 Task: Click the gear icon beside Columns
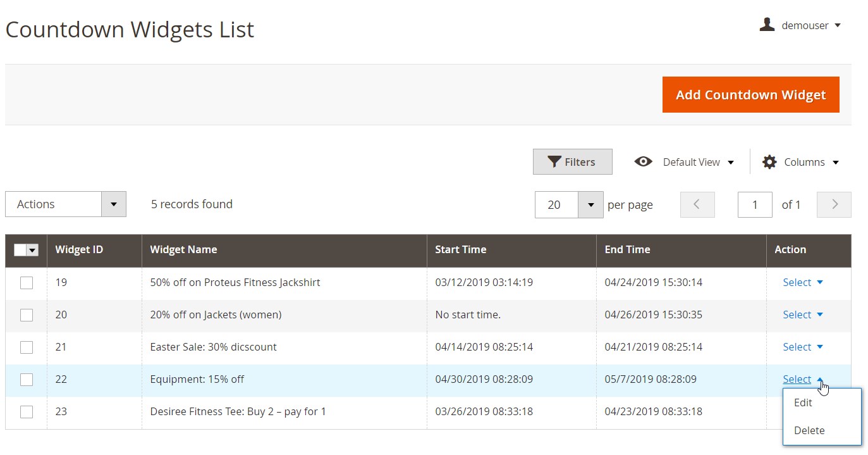tap(769, 162)
